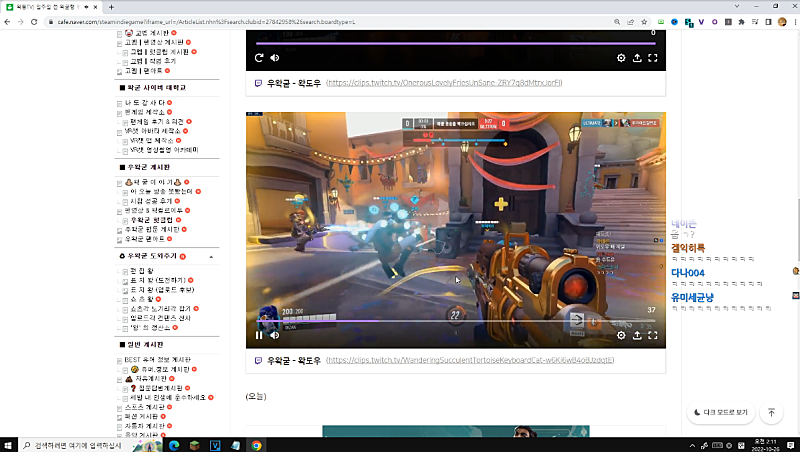Image resolution: width=800 pixels, height=452 pixels.
Task: Pause the Overwatch clip video
Action: click(x=259, y=335)
